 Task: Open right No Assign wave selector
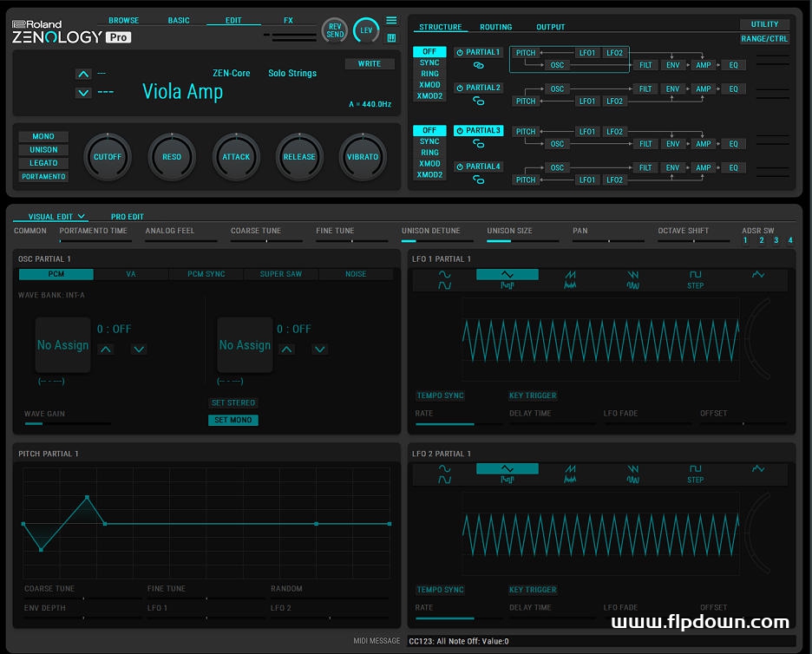(x=245, y=345)
